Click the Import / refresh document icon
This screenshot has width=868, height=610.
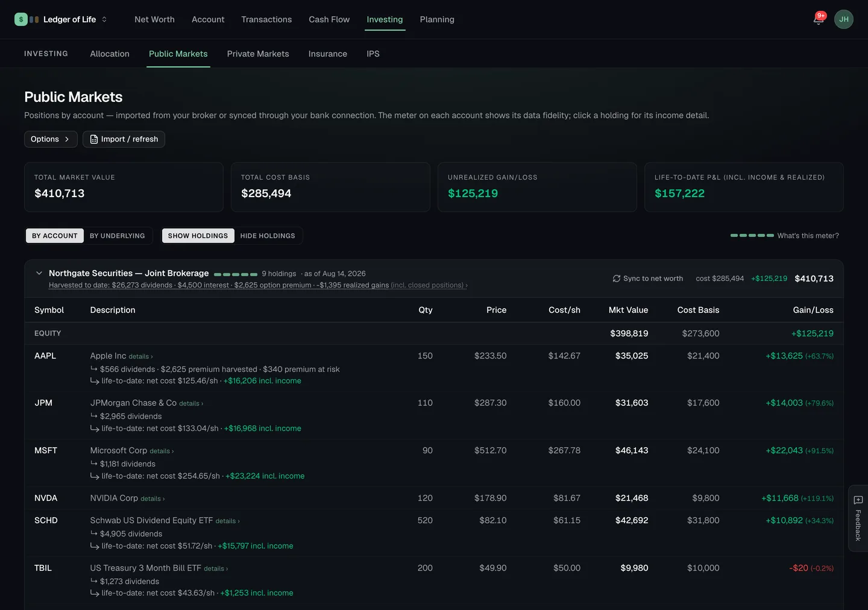[x=94, y=139]
